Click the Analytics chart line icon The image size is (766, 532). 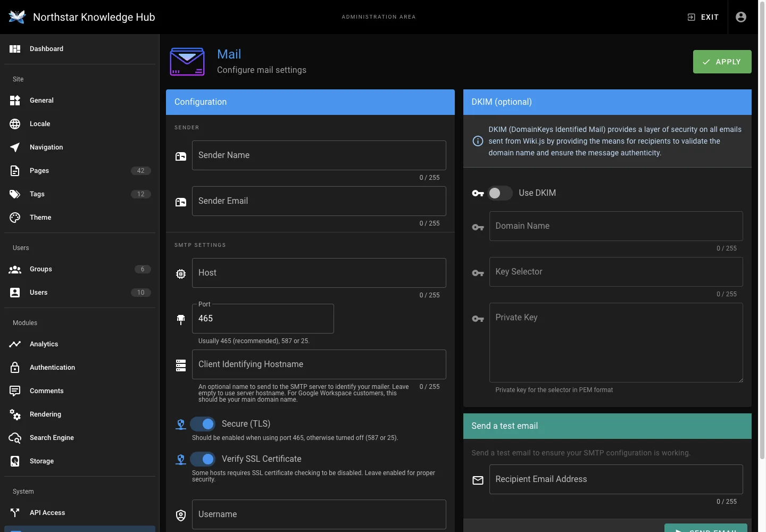pyautogui.click(x=15, y=344)
